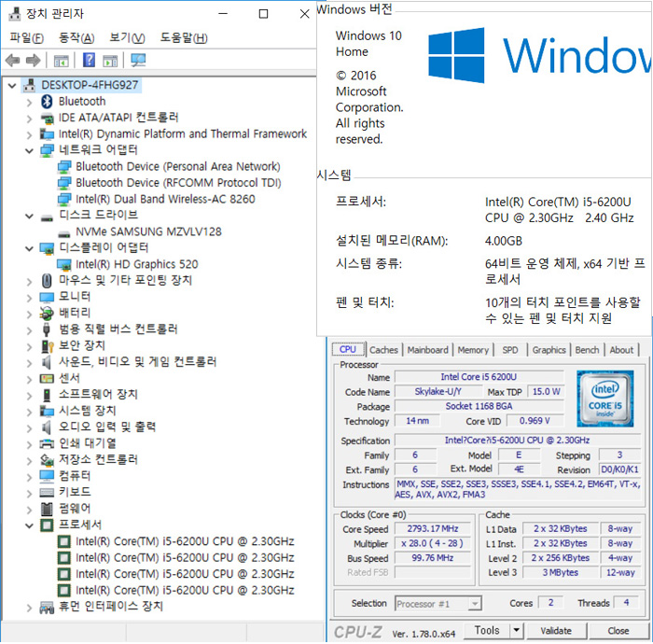The height and width of the screenshot is (644, 653).
Task: Switch to the SPD tab in CPU-Z
Action: coord(510,350)
